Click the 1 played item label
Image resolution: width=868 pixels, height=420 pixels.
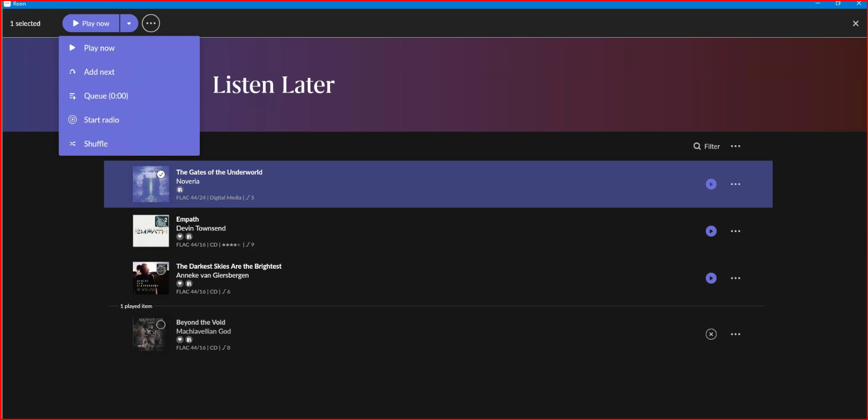click(x=136, y=306)
